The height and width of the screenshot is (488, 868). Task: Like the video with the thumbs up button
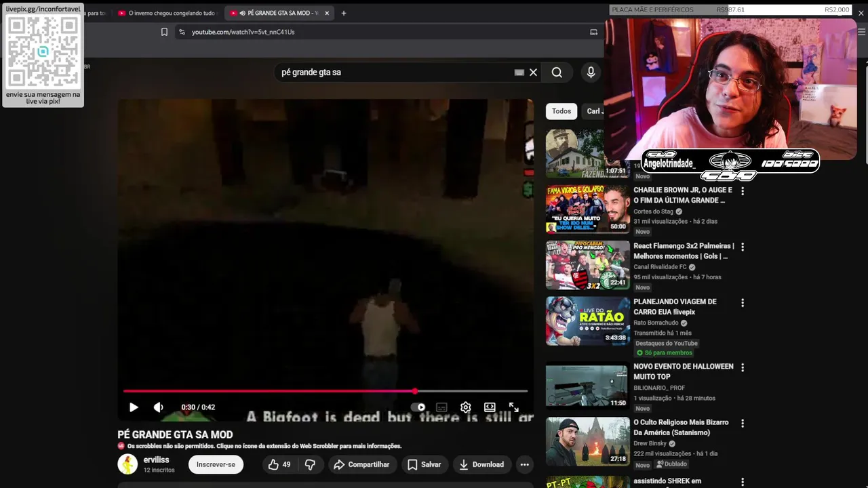point(279,464)
